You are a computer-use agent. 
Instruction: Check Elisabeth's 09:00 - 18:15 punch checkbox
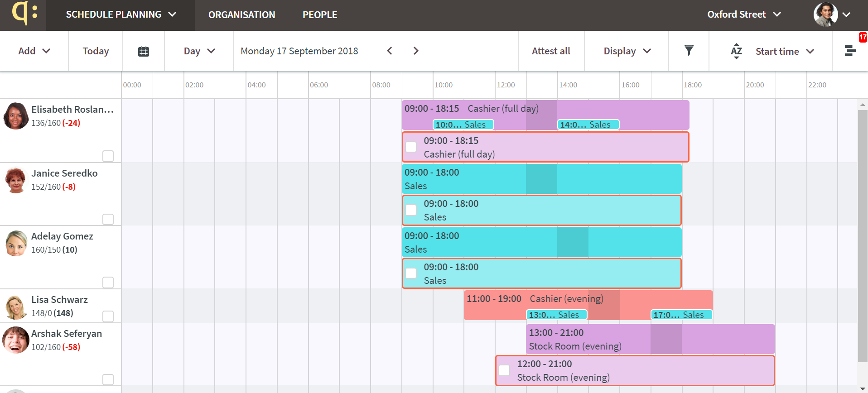click(x=411, y=147)
